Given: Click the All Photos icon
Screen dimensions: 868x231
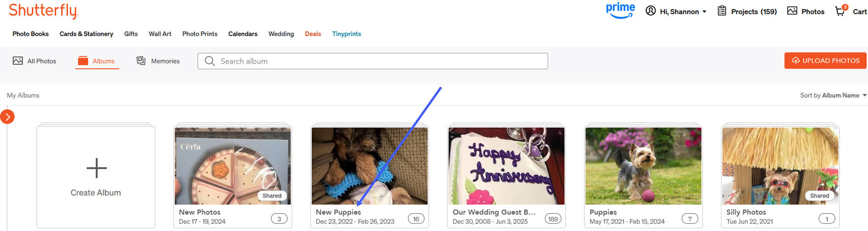Looking at the screenshot, I should (x=18, y=60).
